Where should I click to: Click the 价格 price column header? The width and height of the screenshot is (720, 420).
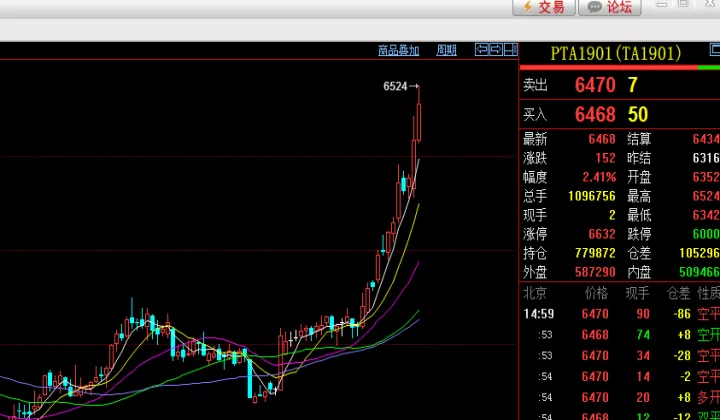click(x=596, y=293)
